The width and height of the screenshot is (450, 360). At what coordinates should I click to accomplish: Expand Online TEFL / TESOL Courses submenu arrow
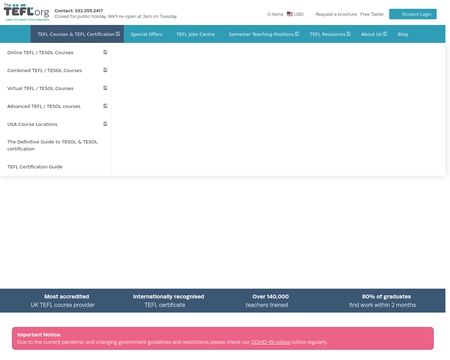tap(105, 52)
